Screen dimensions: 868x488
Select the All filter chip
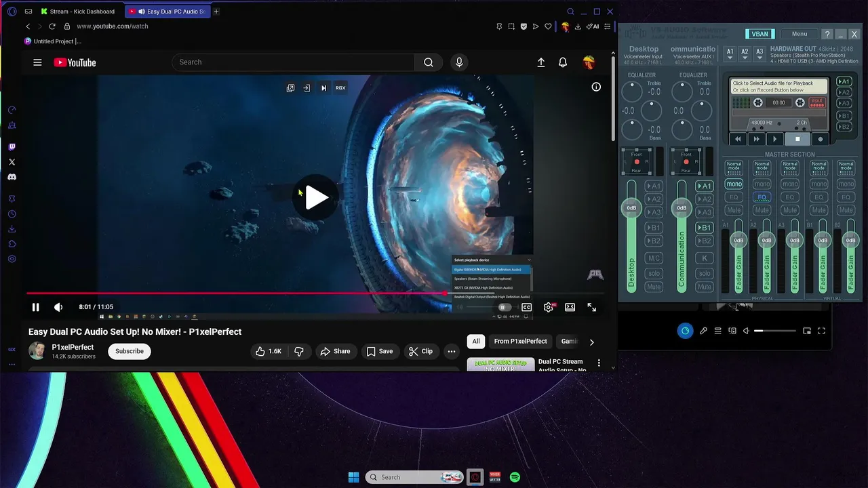pos(476,341)
